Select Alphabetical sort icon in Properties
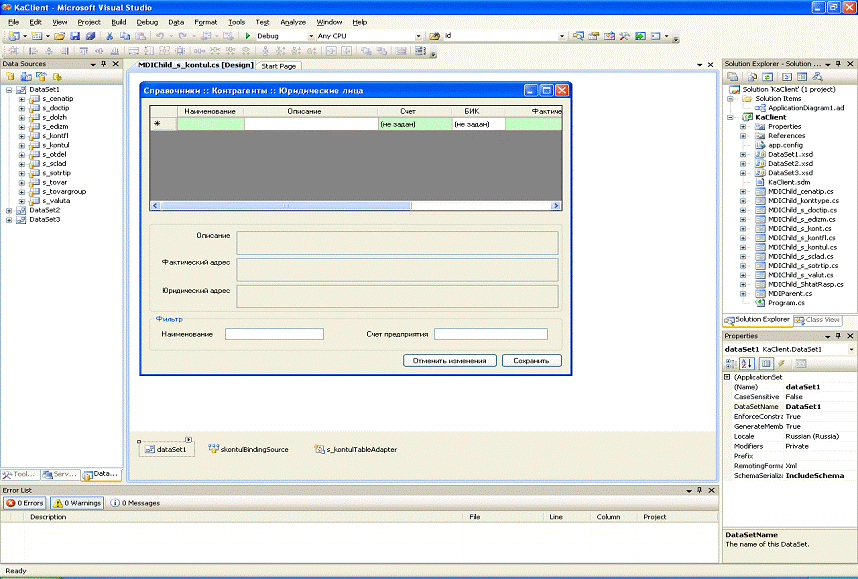The width and height of the screenshot is (858, 579). (x=747, y=363)
